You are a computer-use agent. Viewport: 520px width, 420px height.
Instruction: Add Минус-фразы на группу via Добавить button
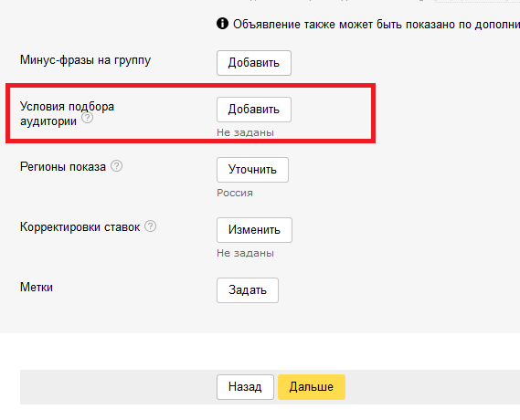pos(254,63)
